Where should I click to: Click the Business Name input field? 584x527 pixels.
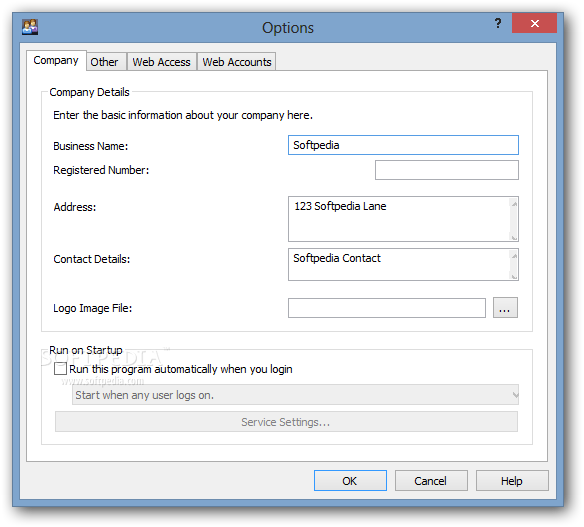403,145
